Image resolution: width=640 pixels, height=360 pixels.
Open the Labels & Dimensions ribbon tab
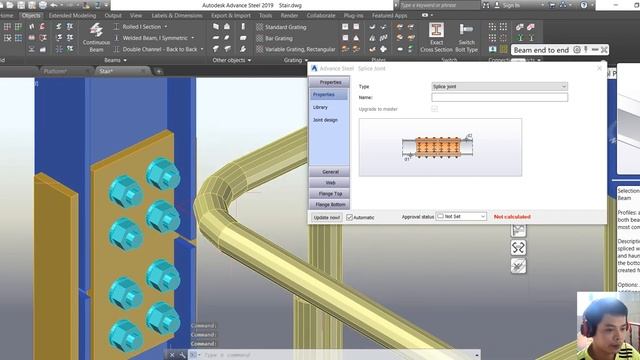[x=177, y=16]
